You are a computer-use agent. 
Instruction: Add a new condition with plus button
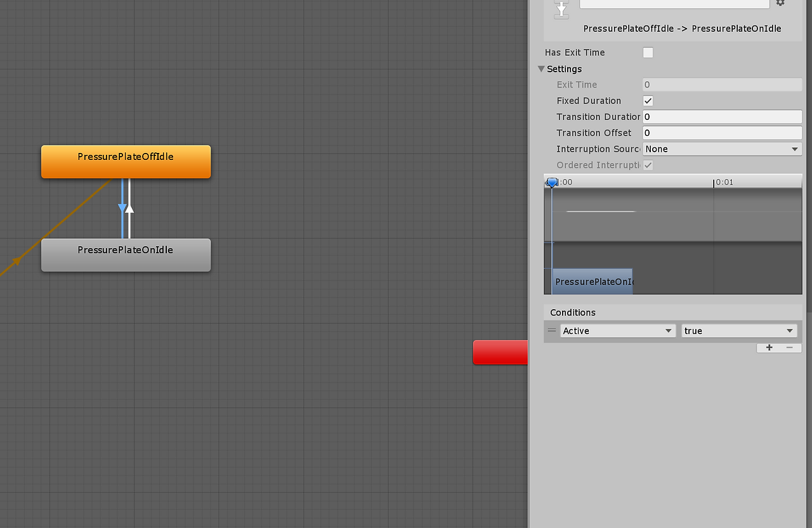tap(769, 348)
